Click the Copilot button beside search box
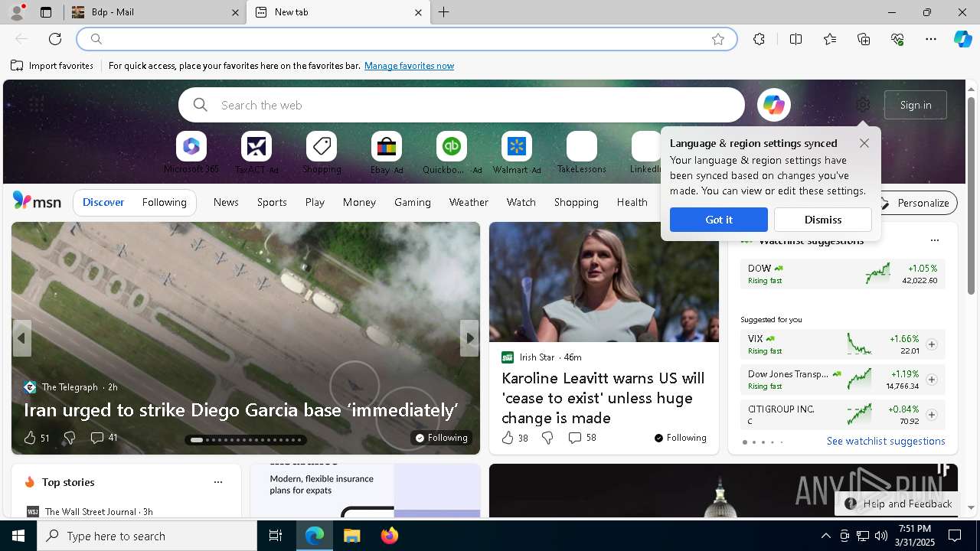The image size is (980, 551). pos(773,105)
